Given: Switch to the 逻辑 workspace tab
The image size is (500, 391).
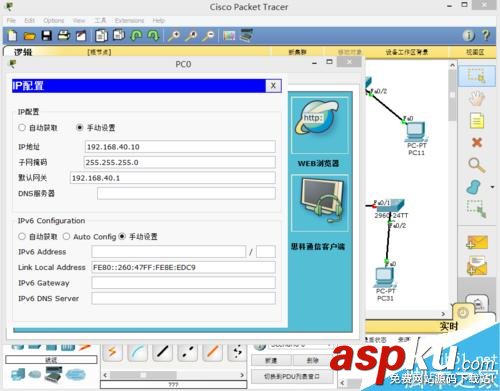Looking at the screenshot, I should click(x=23, y=52).
